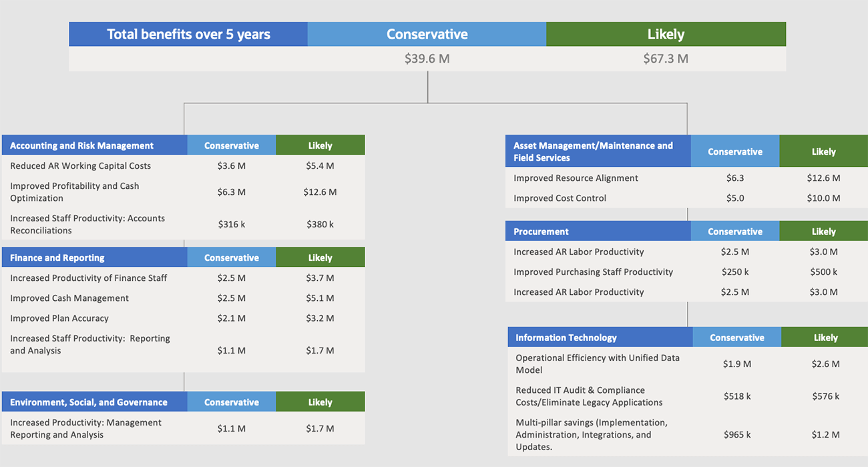Select the $39.6 M conservative total value
The image size is (868, 467).
click(427, 59)
